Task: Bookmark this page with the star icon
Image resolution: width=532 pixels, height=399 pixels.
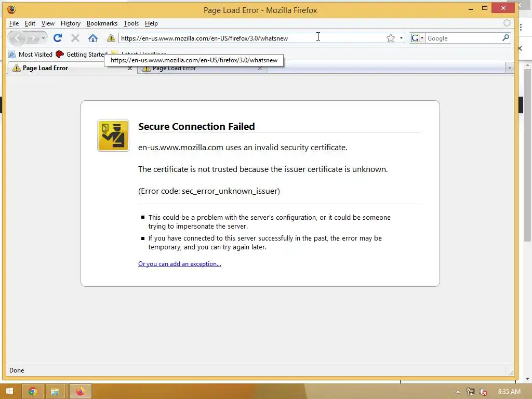Action: click(391, 38)
